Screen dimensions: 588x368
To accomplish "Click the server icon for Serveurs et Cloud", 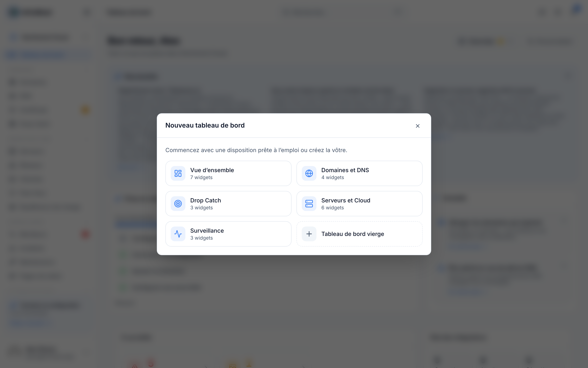I will (309, 203).
